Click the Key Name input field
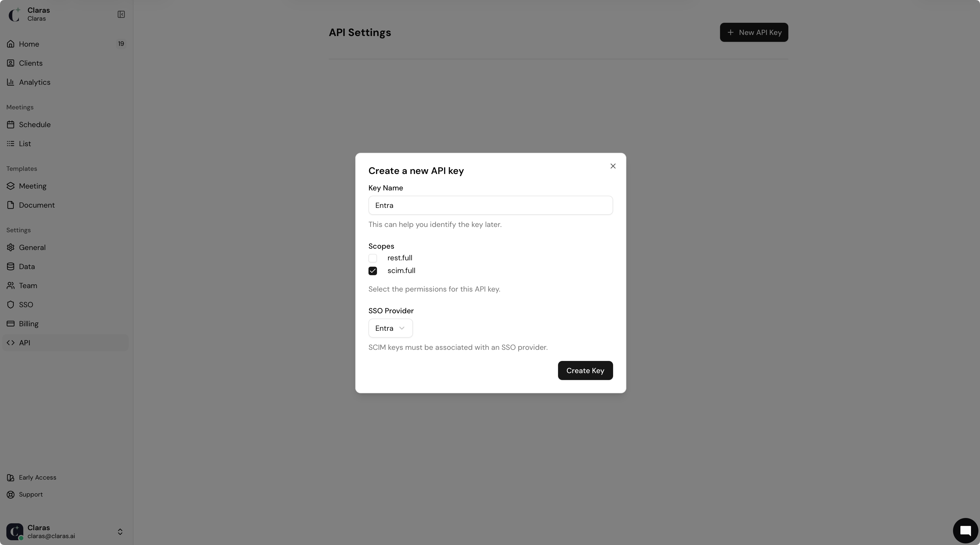Viewport: 980px width, 545px height. tap(490, 206)
